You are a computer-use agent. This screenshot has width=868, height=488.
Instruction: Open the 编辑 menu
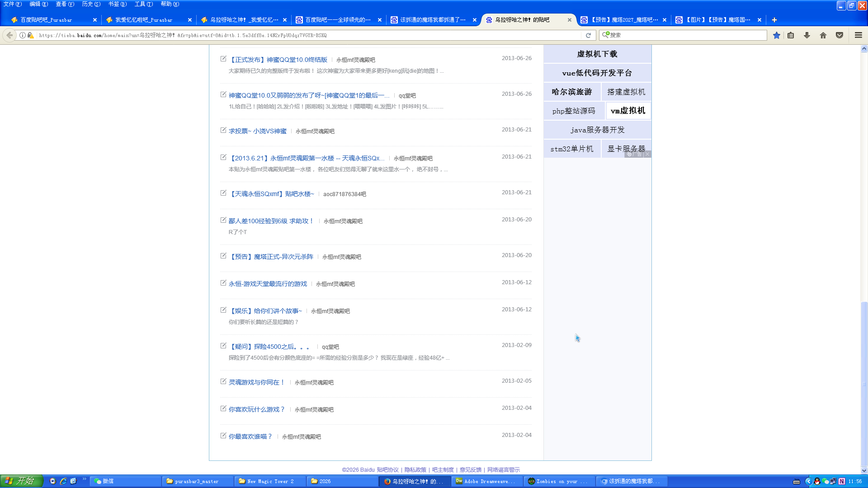click(38, 4)
